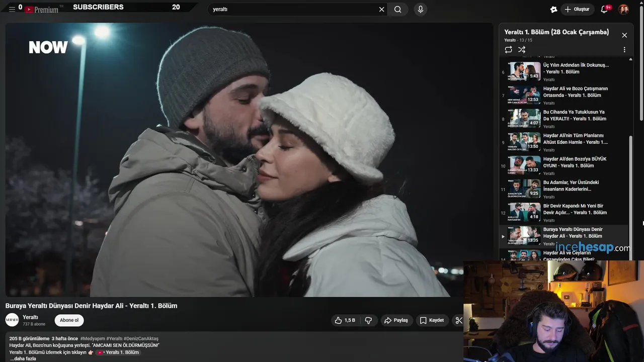Share the video with Paylaş
644x362 pixels.
coord(396,320)
